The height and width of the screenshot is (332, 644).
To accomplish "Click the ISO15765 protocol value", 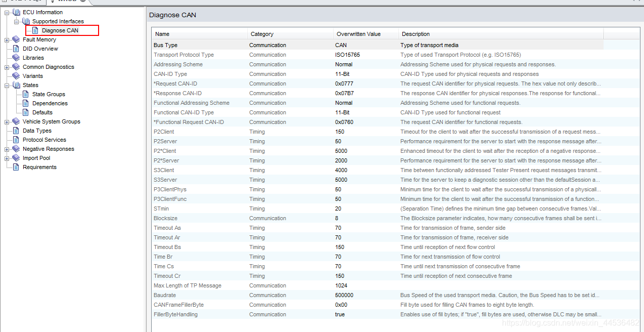I will pyautogui.click(x=347, y=55).
